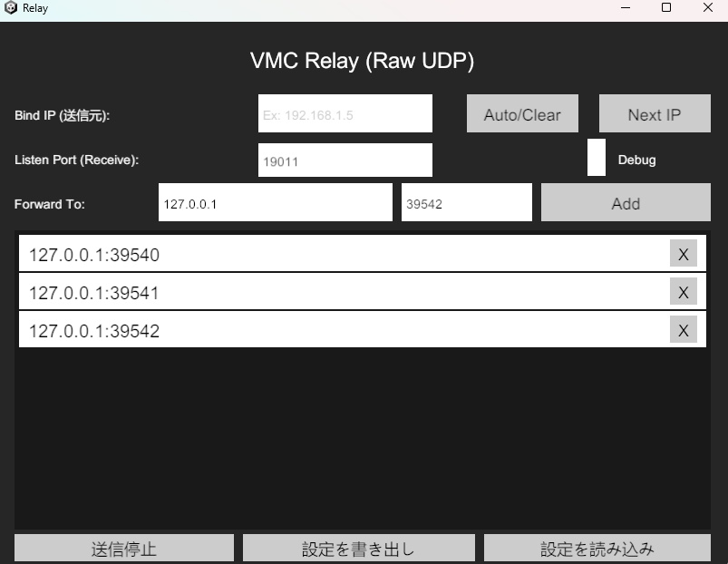Select the 127.0.0.1:39541 list row text
728x564 pixels.
tap(94, 293)
